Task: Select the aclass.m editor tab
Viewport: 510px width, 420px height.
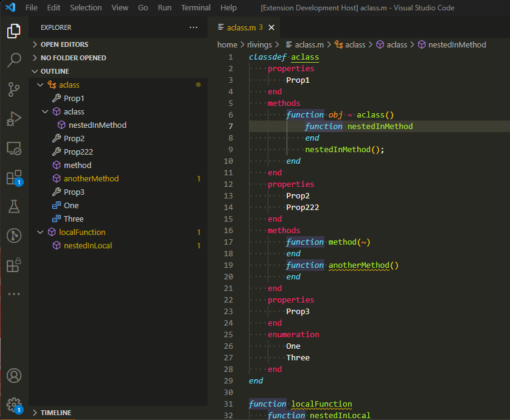Action: point(242,27)
